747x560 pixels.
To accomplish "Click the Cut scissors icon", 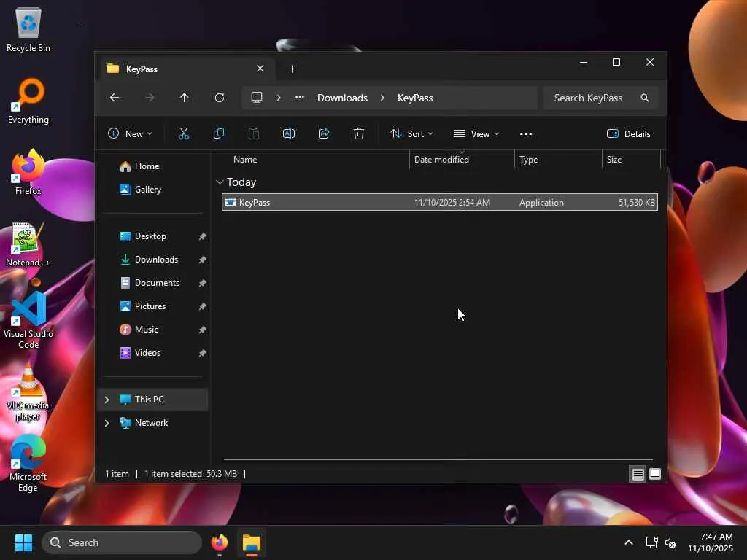I will point(184,134).
